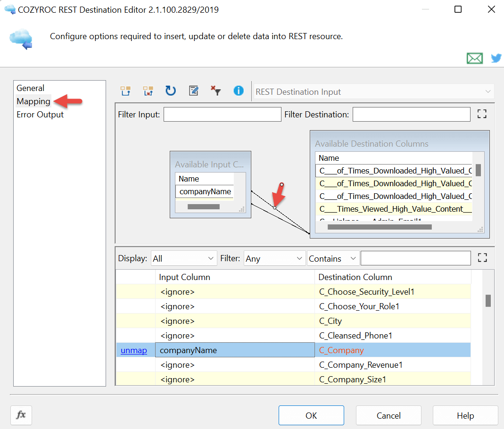Click the C_Choose_Security_Level1 destination cell
This screenshot has width=504, height=429.
click(x=393, y=291)
